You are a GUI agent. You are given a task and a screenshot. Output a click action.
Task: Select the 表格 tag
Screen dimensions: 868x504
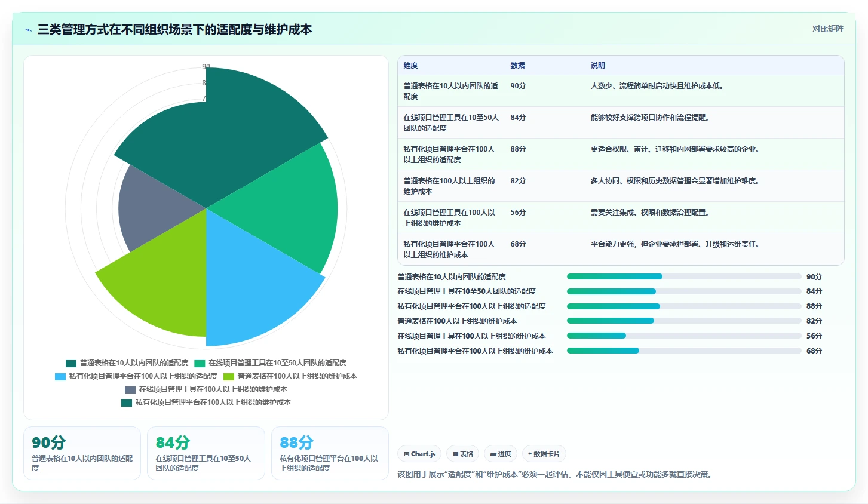tap(462, 454)
